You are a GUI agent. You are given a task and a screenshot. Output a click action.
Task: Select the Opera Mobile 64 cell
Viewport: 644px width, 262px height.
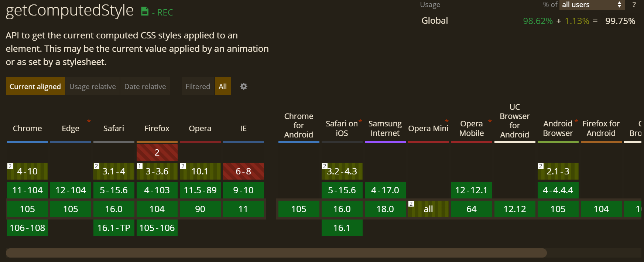coord(472,209)
